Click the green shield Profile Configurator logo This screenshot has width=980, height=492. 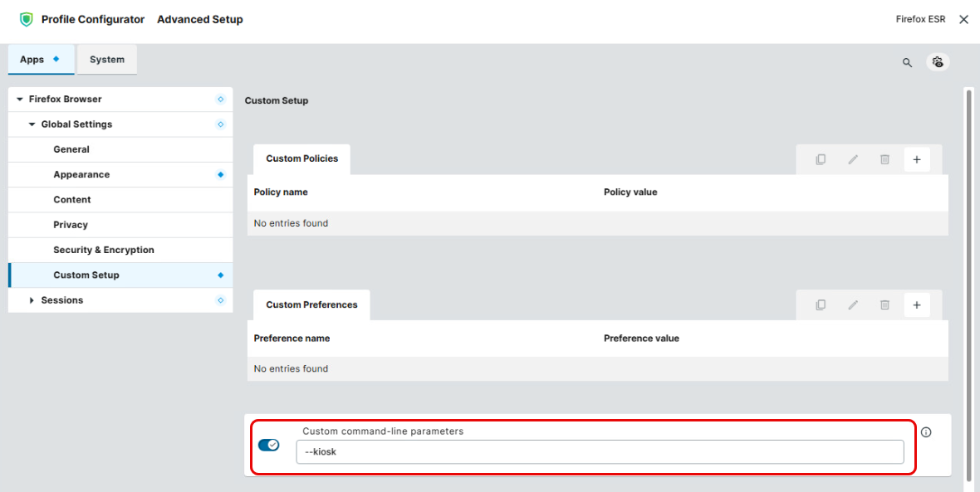27,19
